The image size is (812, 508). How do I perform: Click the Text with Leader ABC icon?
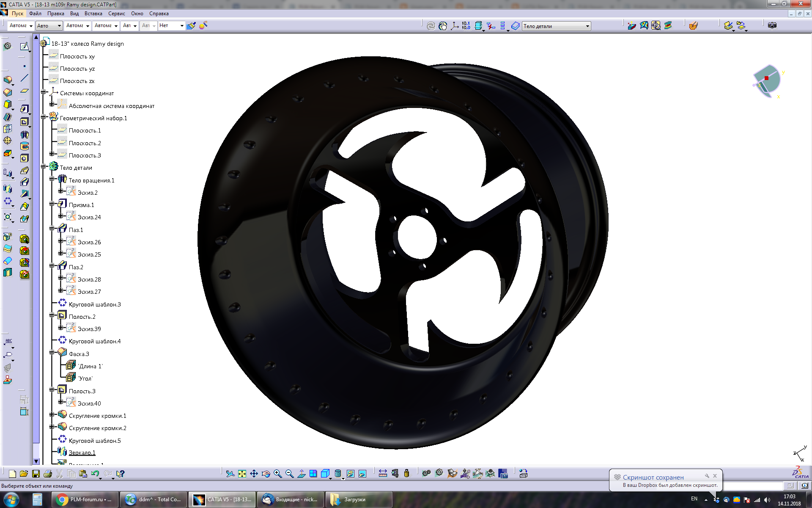pos(8,342)
